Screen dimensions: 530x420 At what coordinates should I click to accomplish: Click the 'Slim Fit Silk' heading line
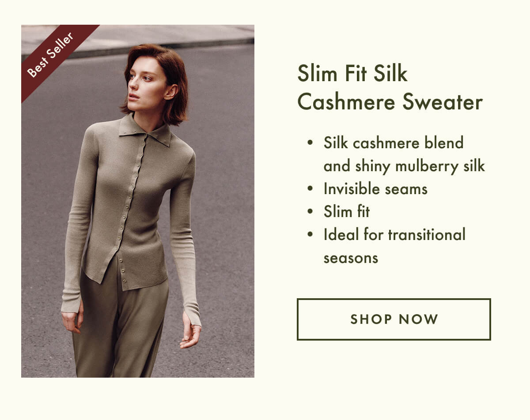coord(352,74)
